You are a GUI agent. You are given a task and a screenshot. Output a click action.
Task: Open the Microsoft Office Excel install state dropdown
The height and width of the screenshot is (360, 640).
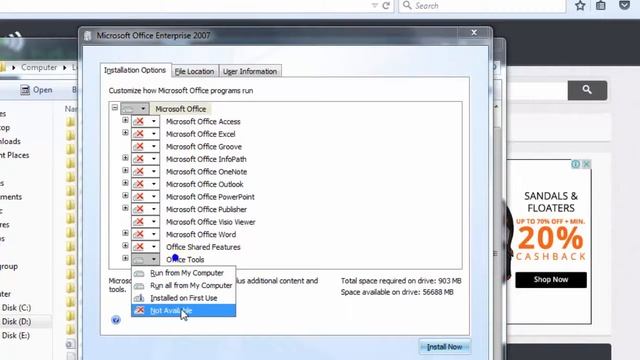pyautogui.click(x=145, y=134)
